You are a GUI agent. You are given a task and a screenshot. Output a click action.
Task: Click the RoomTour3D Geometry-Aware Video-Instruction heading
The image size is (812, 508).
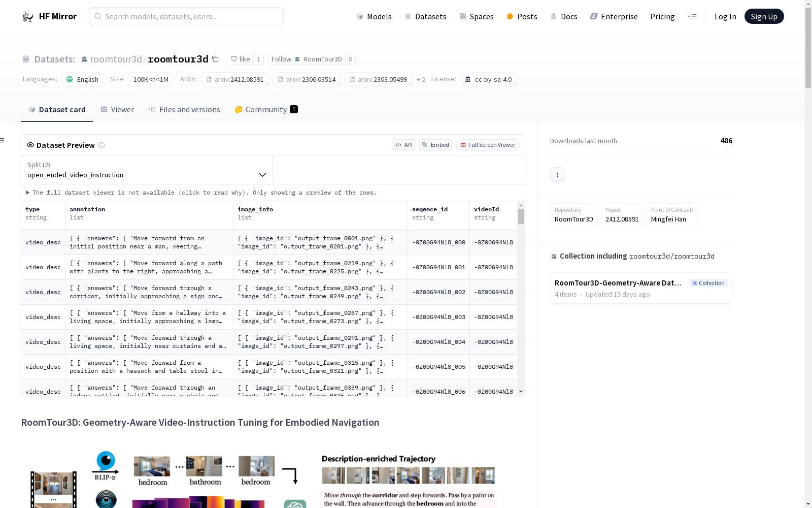click(200, 422)
